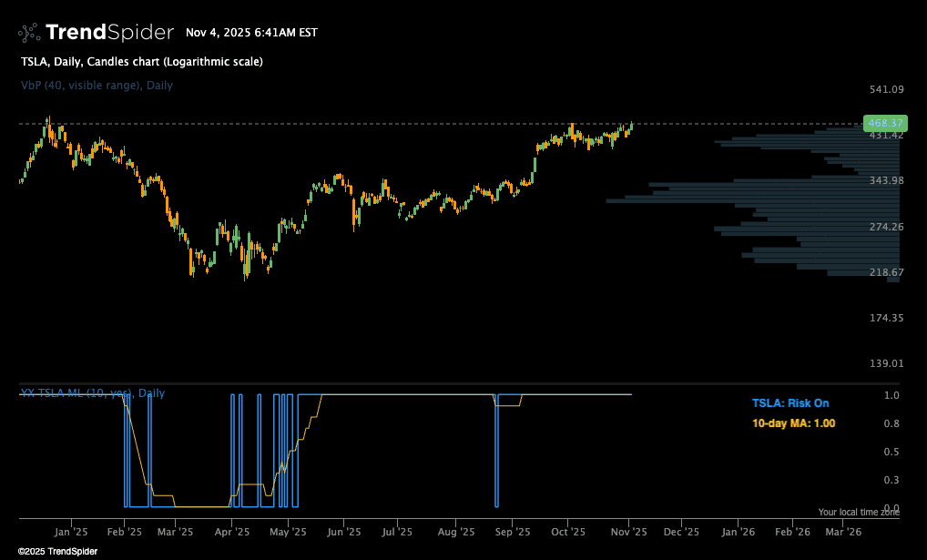This screenshot has width=927, height=560.
Task: Click the 343.98 price axis label
Action: 886,180
